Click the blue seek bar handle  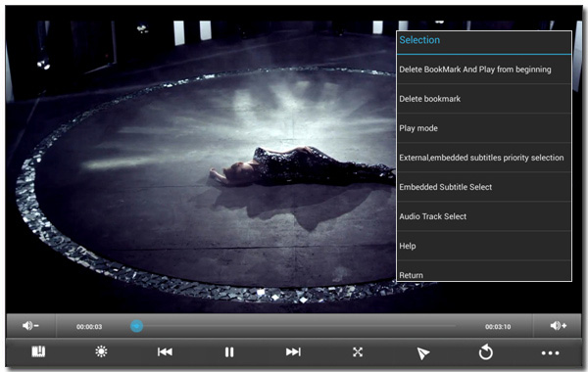(136, 326)
